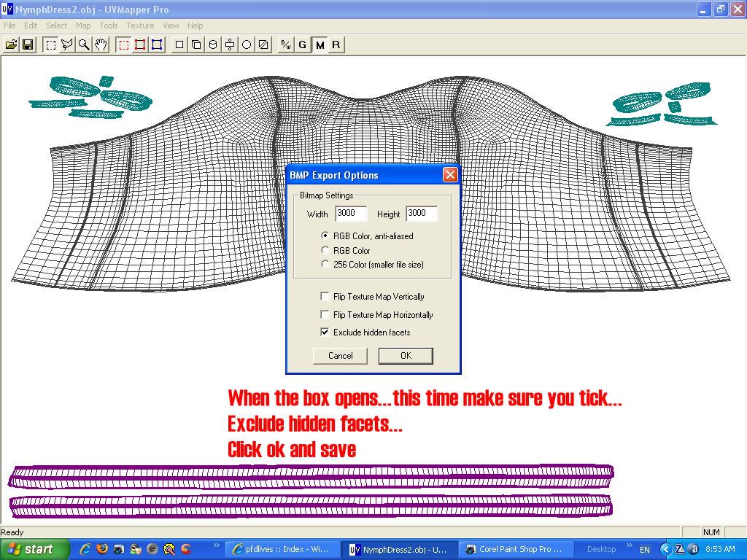747x560 pixels.
Task: Select the rectangular selection tool
Action: point(50,44)
